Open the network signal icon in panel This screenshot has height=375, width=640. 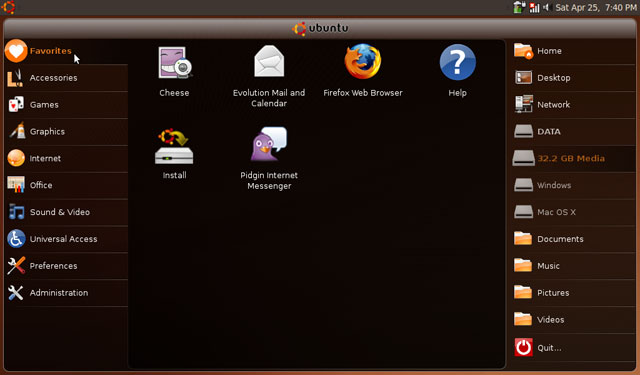point(534,7)
